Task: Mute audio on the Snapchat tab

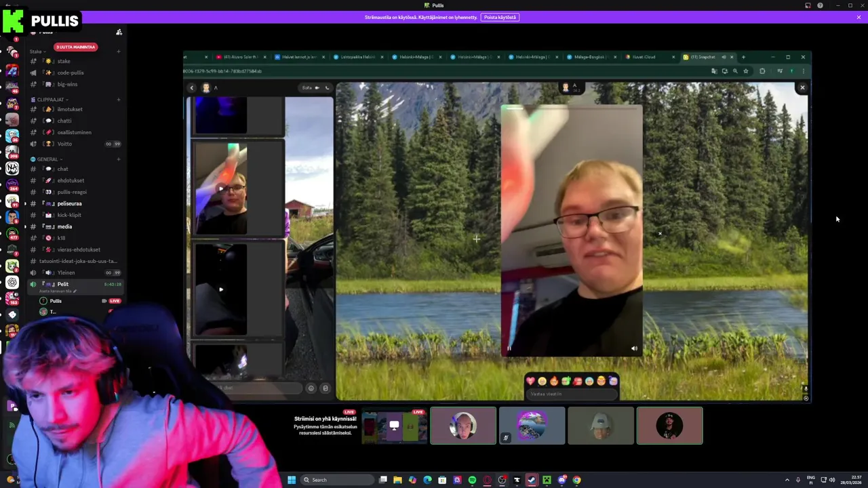Action: click(724, 57)
